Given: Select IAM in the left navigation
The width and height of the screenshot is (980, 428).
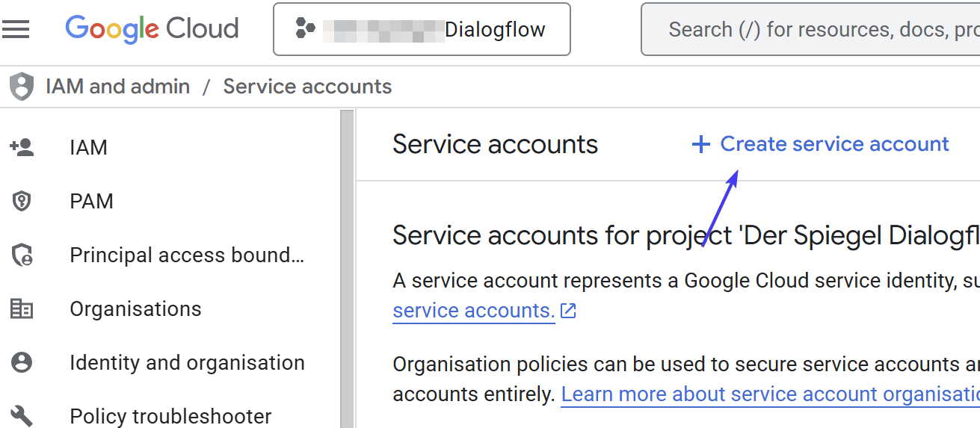Looking at the screenshot, I should pyautogui.click(x=88, y=147).
